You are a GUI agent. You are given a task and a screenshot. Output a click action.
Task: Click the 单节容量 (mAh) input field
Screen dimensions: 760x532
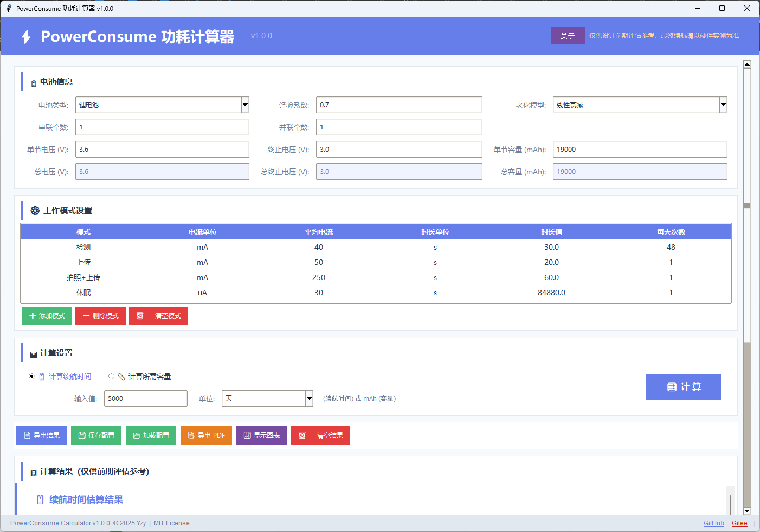640,150
